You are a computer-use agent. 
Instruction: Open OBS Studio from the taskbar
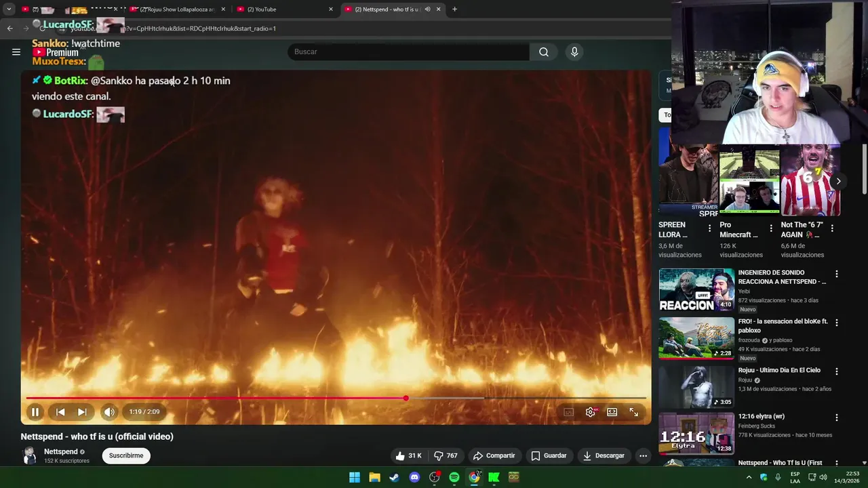point(435,477)
